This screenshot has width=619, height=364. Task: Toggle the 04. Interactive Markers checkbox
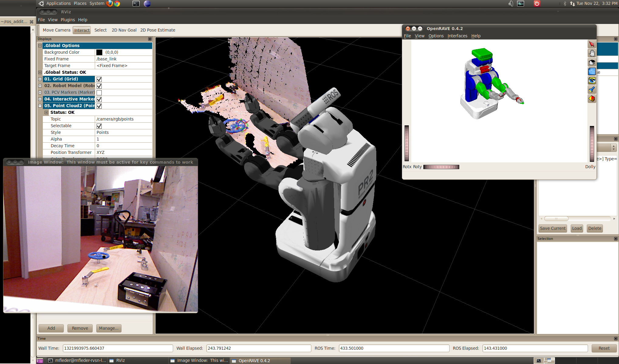(99, 99)
